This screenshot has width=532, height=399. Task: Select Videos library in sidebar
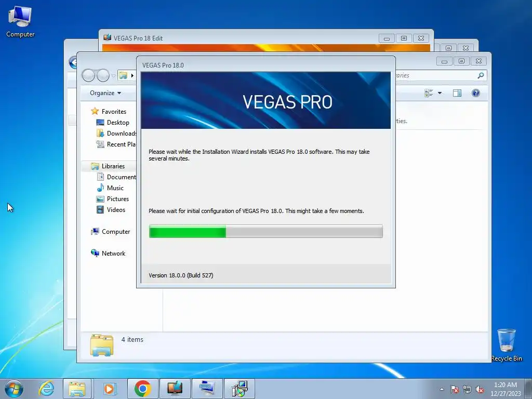[116, 210]
